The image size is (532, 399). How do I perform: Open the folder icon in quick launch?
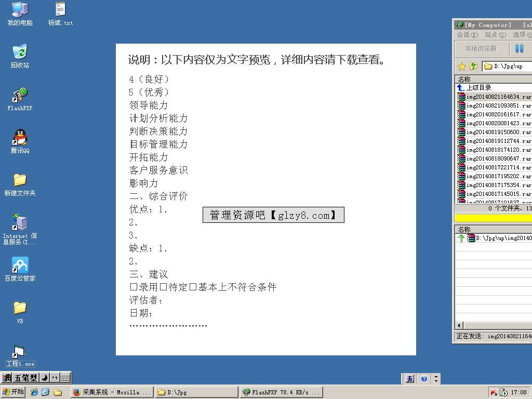(58, 393)
